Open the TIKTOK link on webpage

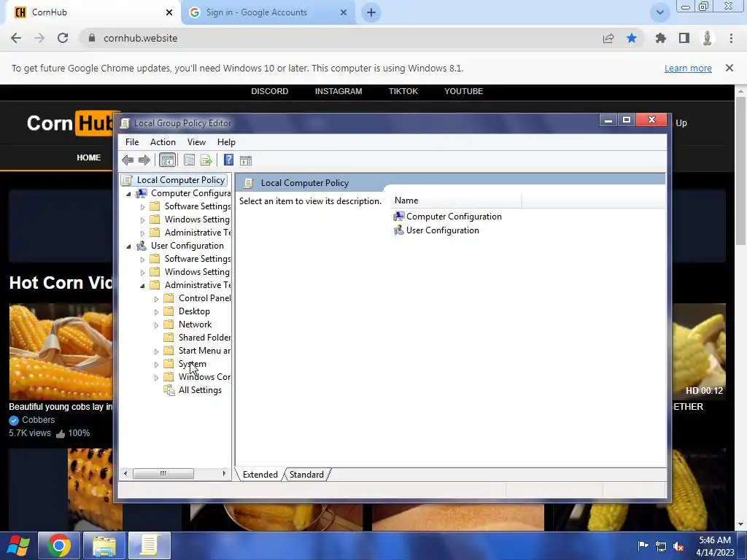[403, 91]
